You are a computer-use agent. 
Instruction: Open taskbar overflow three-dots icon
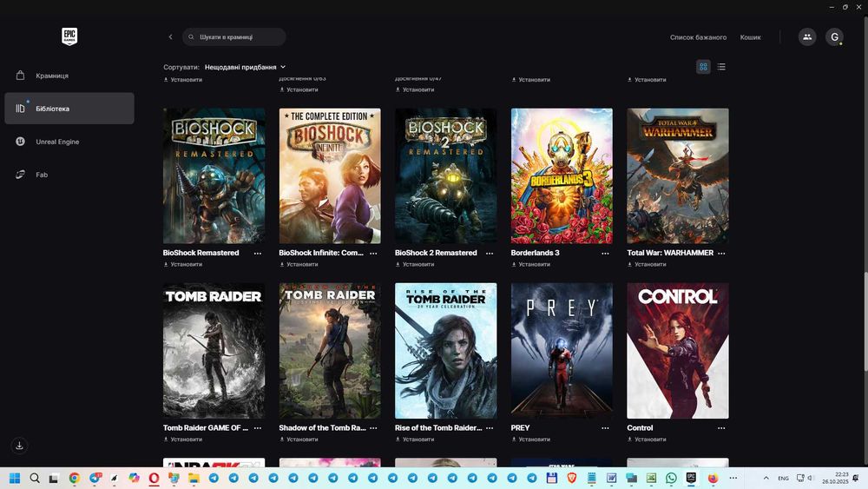click(733, 478)
